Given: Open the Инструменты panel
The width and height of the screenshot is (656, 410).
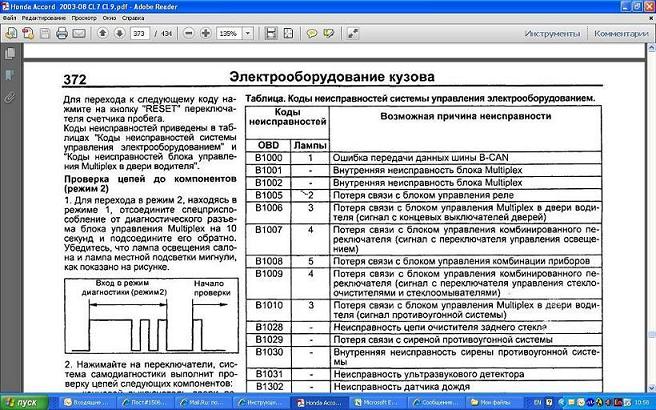Looking at the screenshot, I should click(x=553, y=33).
